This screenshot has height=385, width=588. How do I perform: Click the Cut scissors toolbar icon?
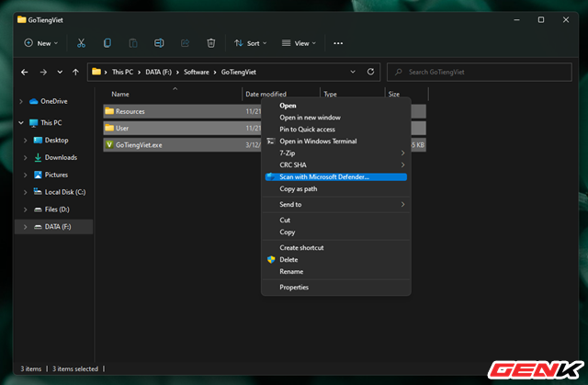pyautogui.click(x=81, y=43)
